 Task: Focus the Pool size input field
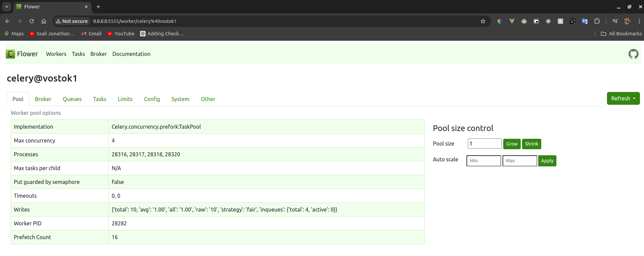pos(484,144)
